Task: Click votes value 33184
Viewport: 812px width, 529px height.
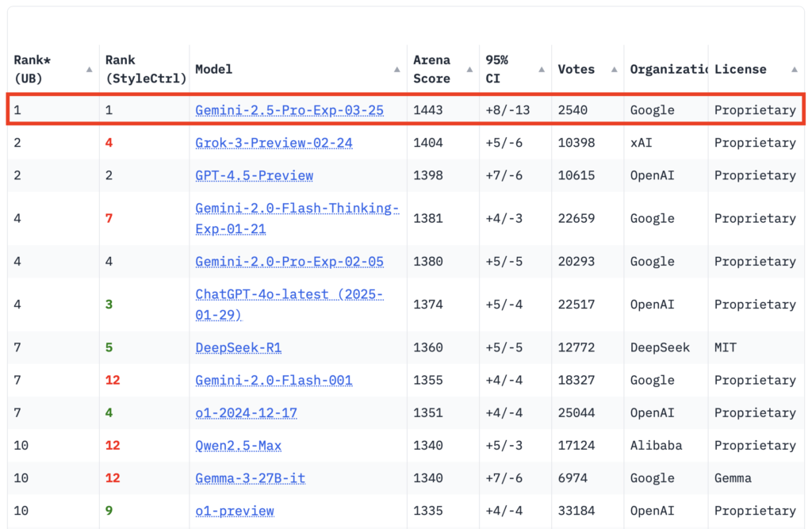Action: click(576, 511)
